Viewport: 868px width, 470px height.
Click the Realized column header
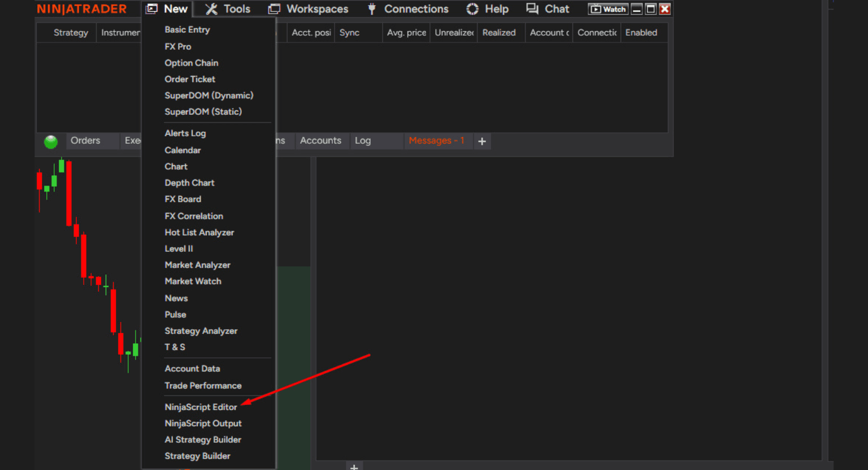click(x=501, y=33)
